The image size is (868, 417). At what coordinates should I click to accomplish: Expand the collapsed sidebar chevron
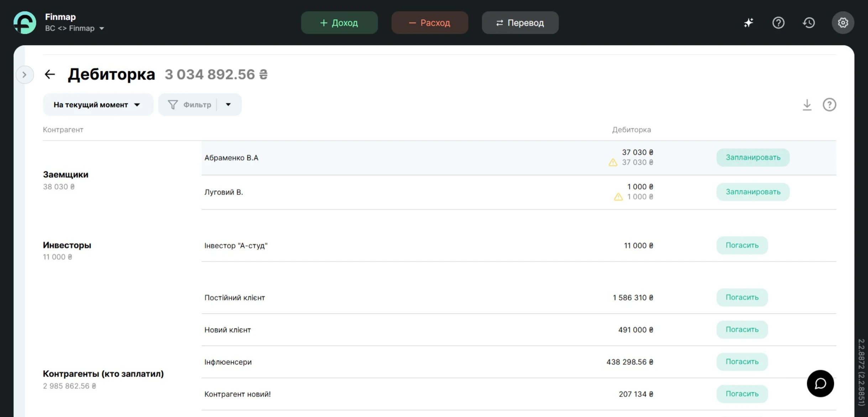(x=25, y=74)
